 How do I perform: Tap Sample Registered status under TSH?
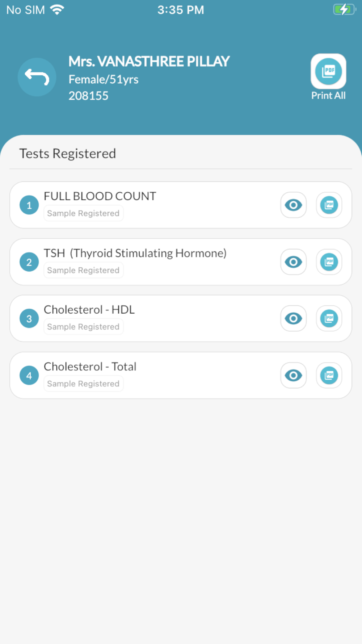click(83, 270)
